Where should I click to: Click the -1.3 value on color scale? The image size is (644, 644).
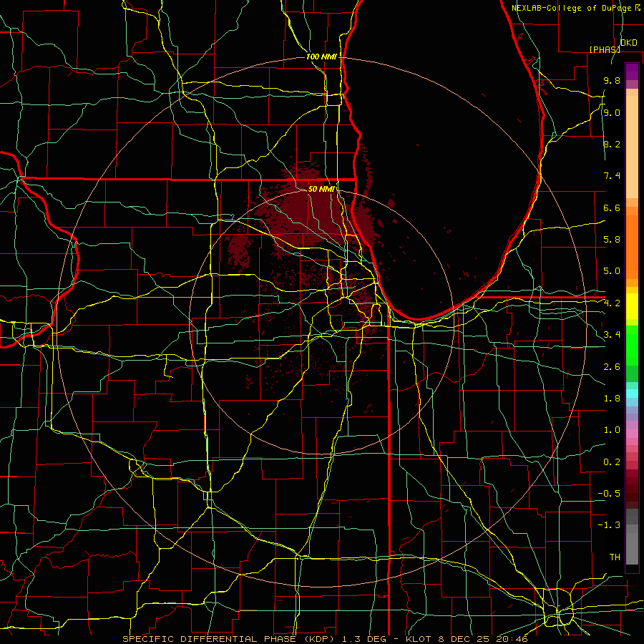click(609, 525)
